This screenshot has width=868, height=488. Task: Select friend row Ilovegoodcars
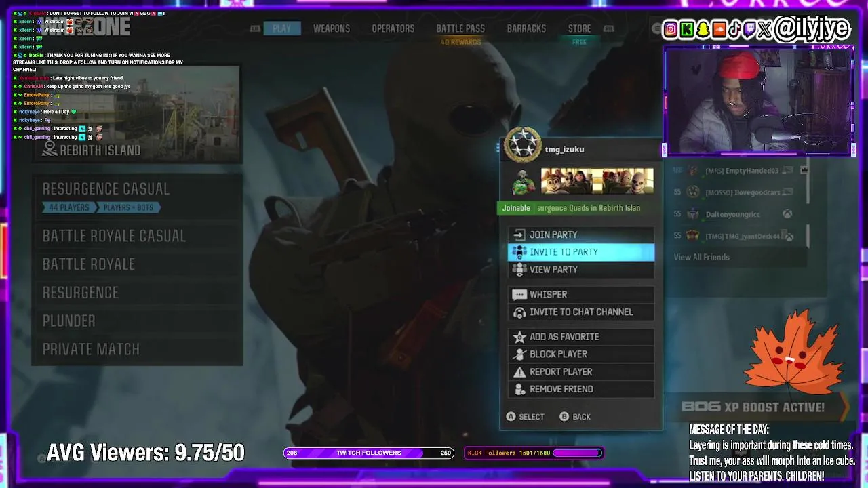point(738,192)
